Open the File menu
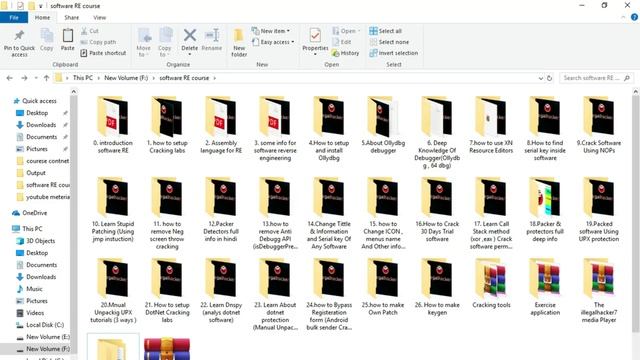640x360 pixels. pyautogui.click(x=14, y=18)
